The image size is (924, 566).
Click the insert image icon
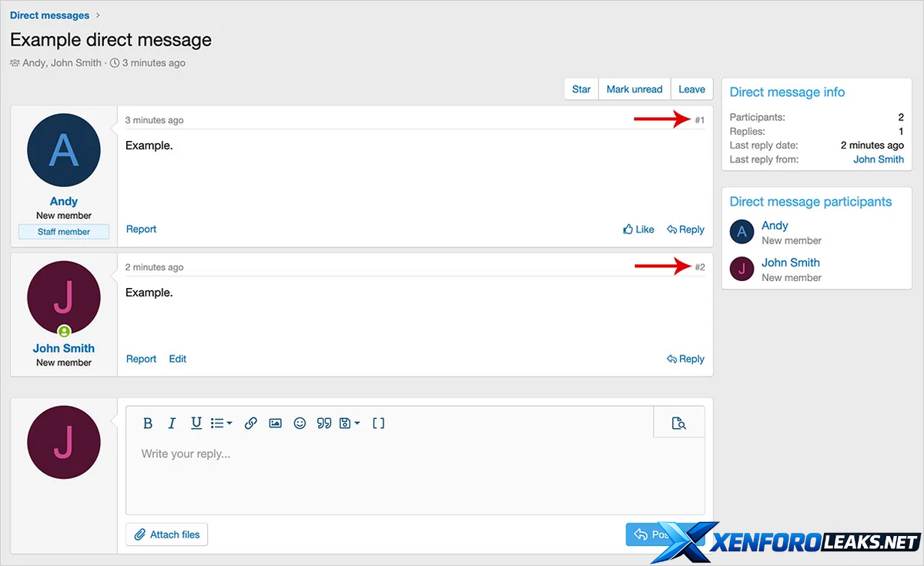tap(275, 424)
